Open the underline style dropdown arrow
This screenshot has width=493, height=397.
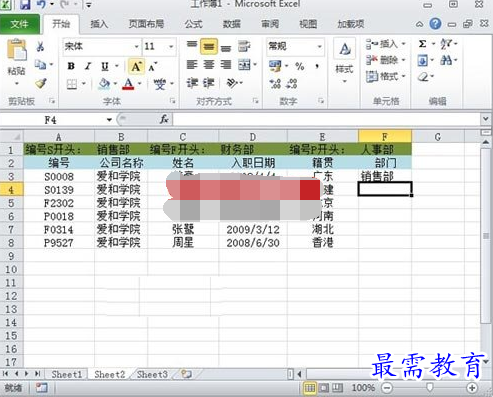(x=117, y=66)
